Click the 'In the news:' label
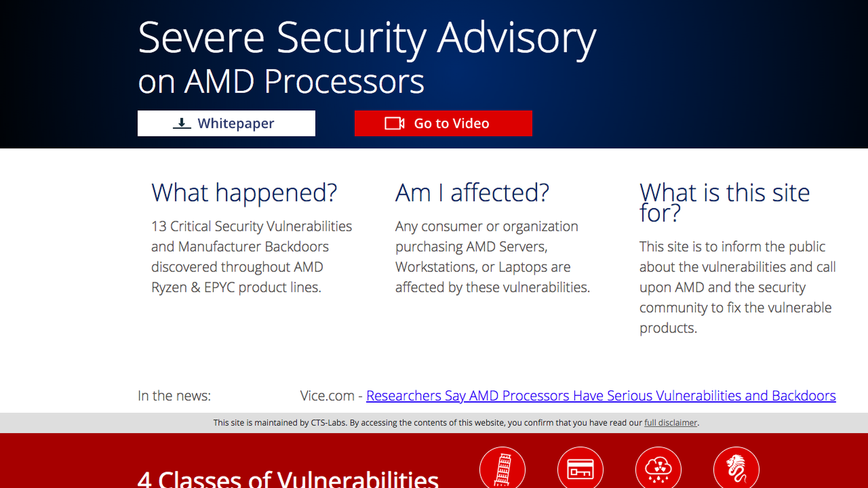Image resolution: width=868 pixels, height=488 pixels. pos(175,396)
